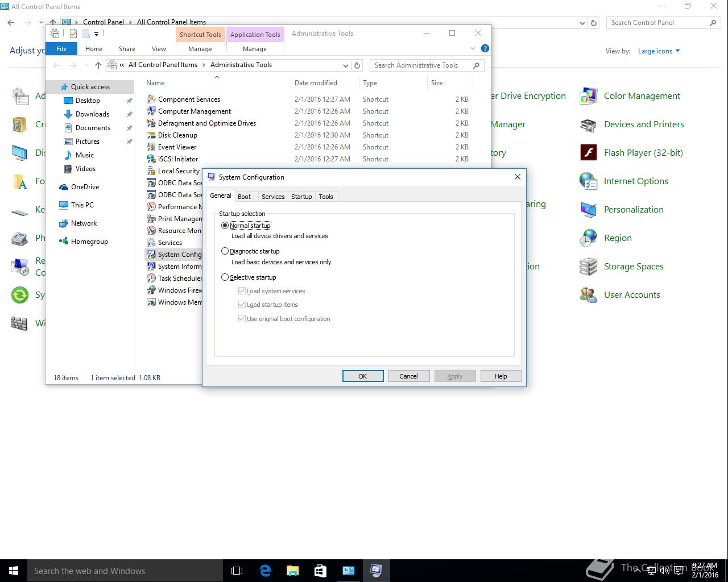Click Search the web and Windows box
The width and height of the screenshot is (728, 582).
(125, 571)
